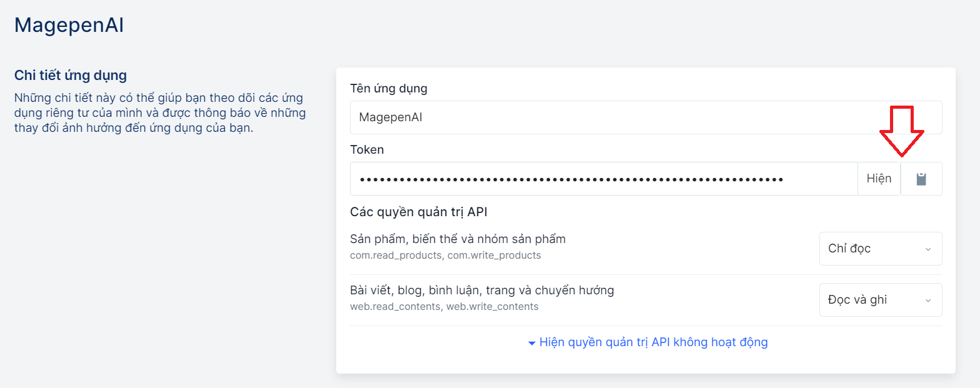980x388 pixels.
Task: Click description paragraph starting Những chi tiết này
Action: pos(160,114)
